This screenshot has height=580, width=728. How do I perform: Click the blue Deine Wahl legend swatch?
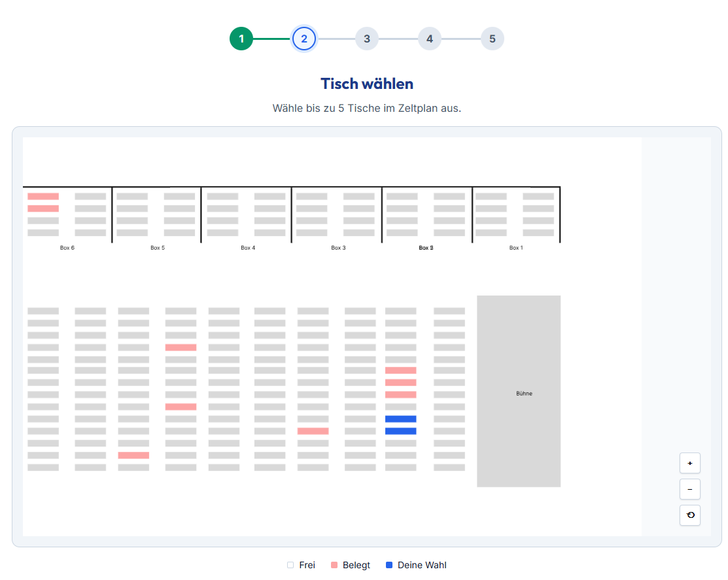389,565
